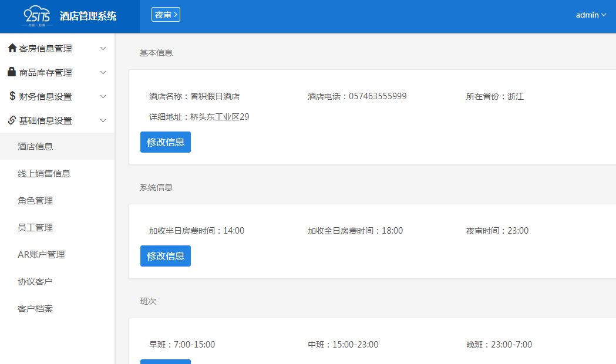Click the 加收全日房费时间 value 18:00
Viewport: 616px width, 364px height.
pyautogui.click(x=392, y=231)
